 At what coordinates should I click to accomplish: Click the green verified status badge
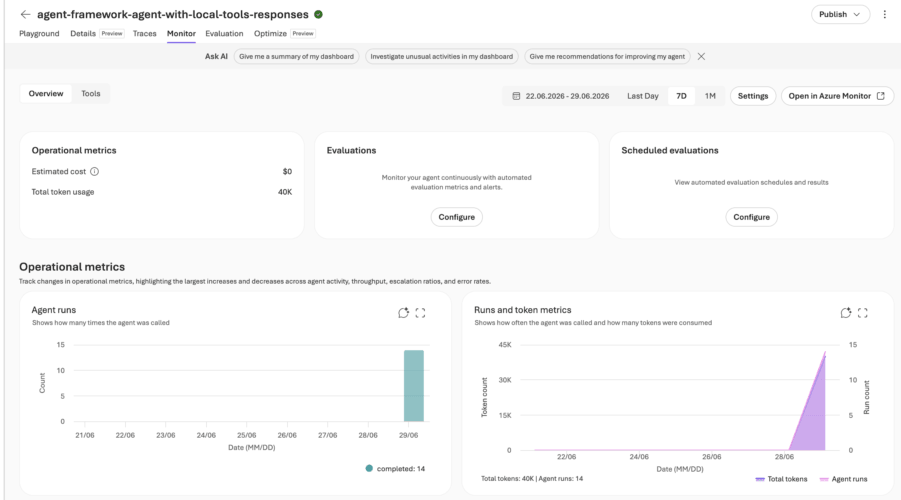[x=318, y=14]
